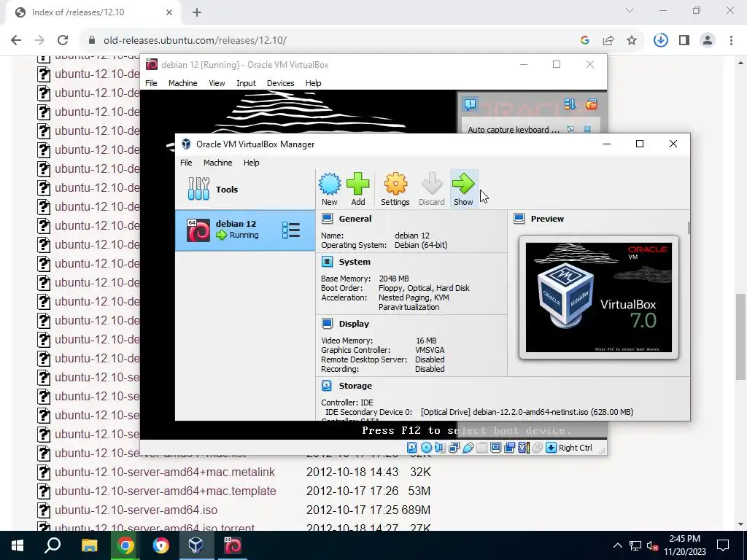Image resolution: width=747 pixels, height=560 pixels.
Task: Click the shared folders status bar icon
Action: tap(481, 448)
